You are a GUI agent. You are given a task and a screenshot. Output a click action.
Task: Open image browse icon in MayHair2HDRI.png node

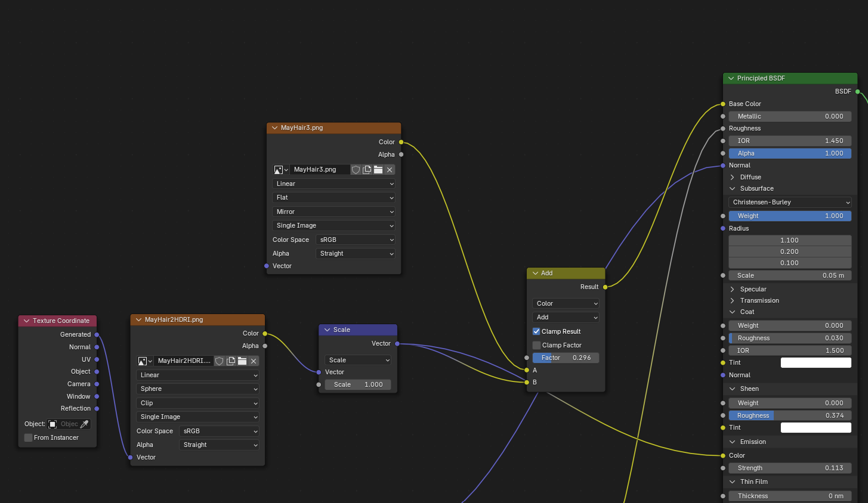pos(145,361)
